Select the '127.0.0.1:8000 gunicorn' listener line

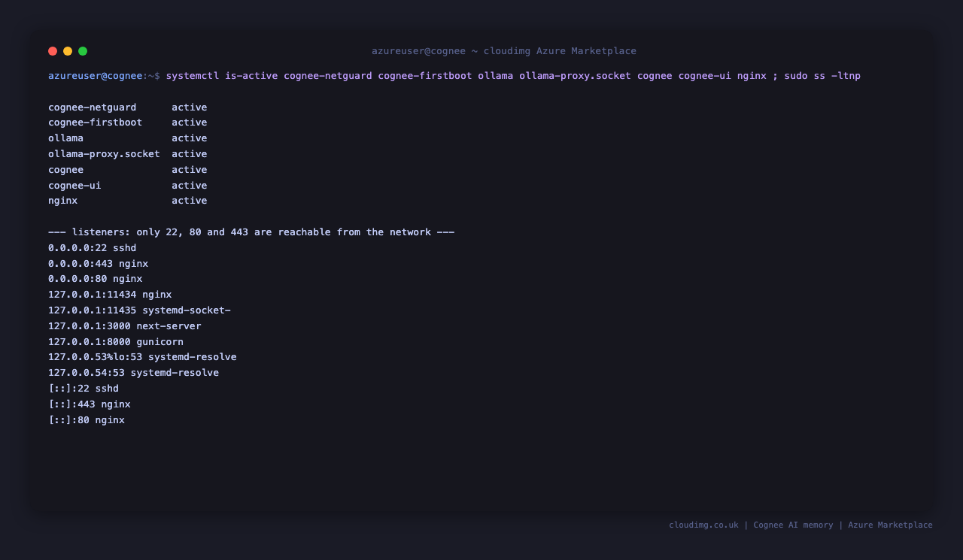coord(116,342)
